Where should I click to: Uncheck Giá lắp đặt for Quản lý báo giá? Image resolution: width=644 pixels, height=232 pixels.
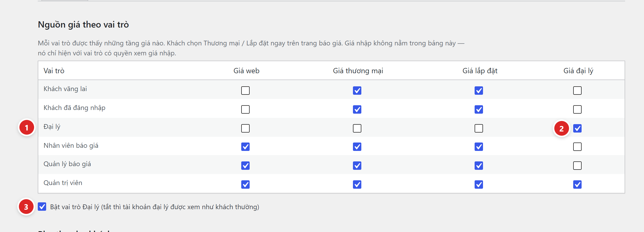tap(479, 166)
